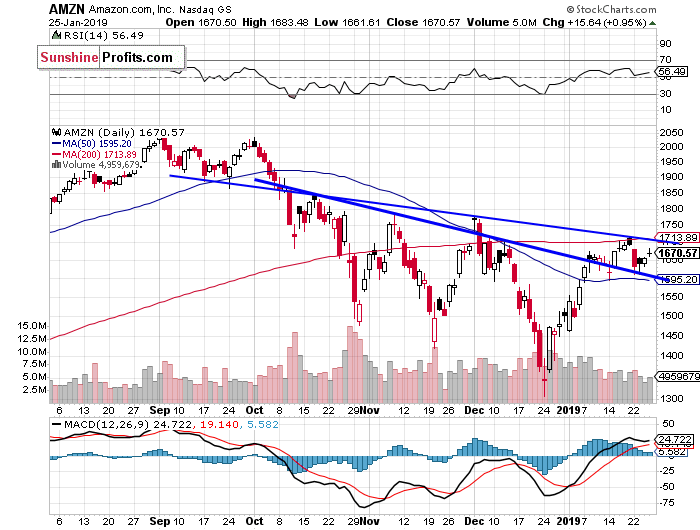The height and width of the screenshot is (530, 700).
Task: Click the Chg +15.64 (+0.95%) text
Action: click(594, 22)
